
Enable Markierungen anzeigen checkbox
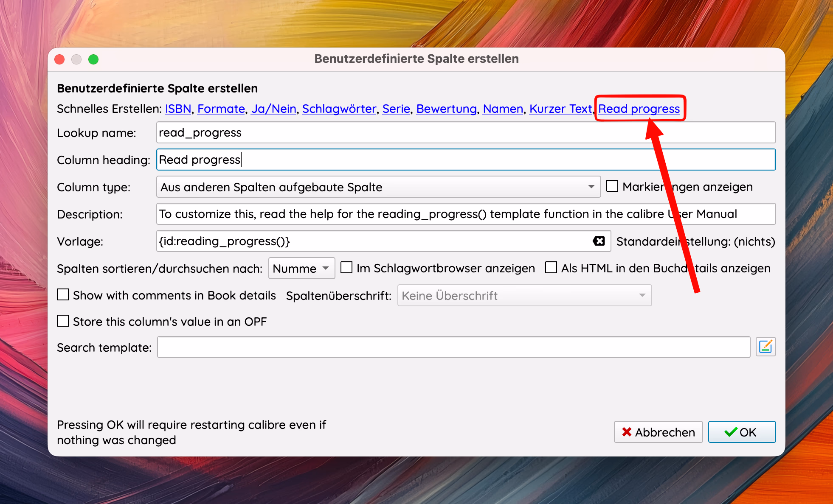612,186
